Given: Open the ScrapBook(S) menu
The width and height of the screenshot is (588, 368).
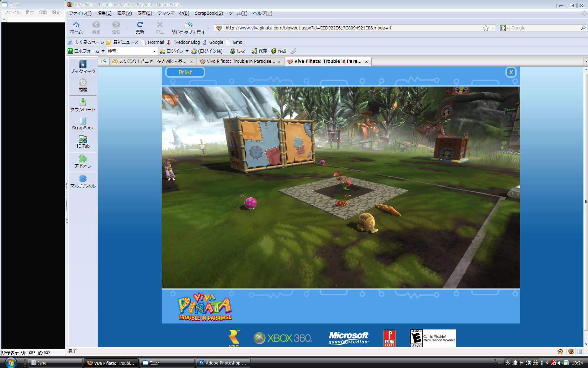Looking at the screenshot, I should point(209,13).
